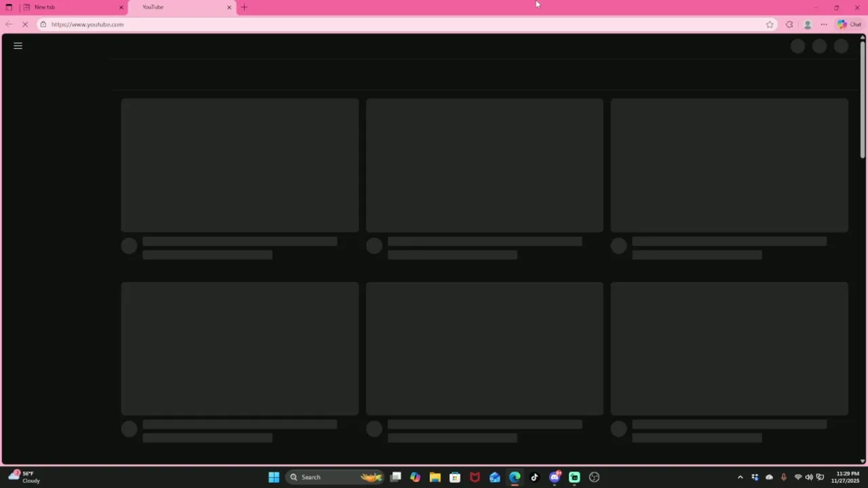Click scrollbar down arrow
This screenshot has width=868, height=488.
tap(863, 461)
